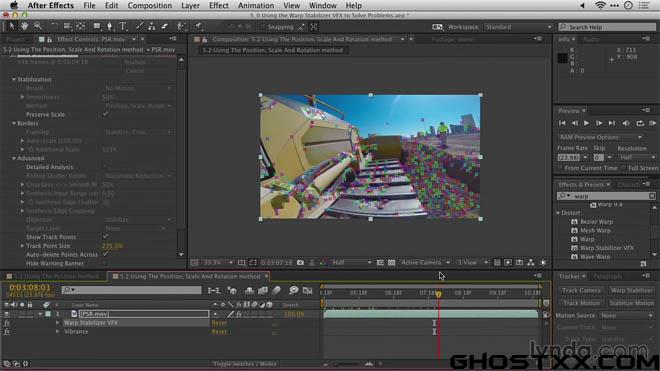
Task: Take a snapshot with camera icon
Action: 300,262
